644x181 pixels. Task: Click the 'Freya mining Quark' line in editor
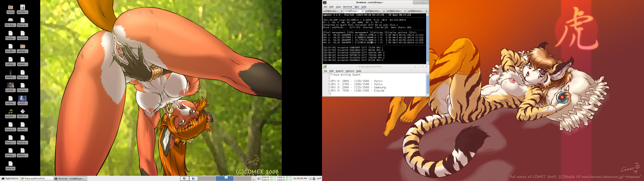(345, 75)
